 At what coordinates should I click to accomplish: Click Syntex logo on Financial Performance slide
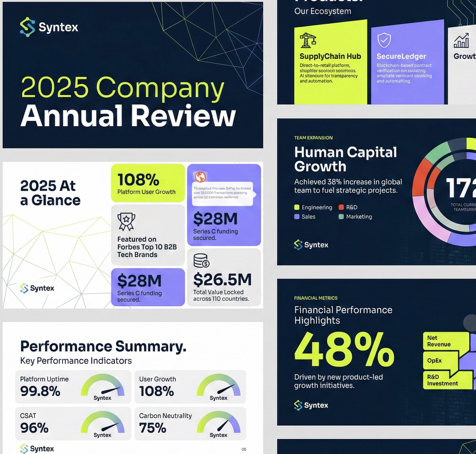311,405
